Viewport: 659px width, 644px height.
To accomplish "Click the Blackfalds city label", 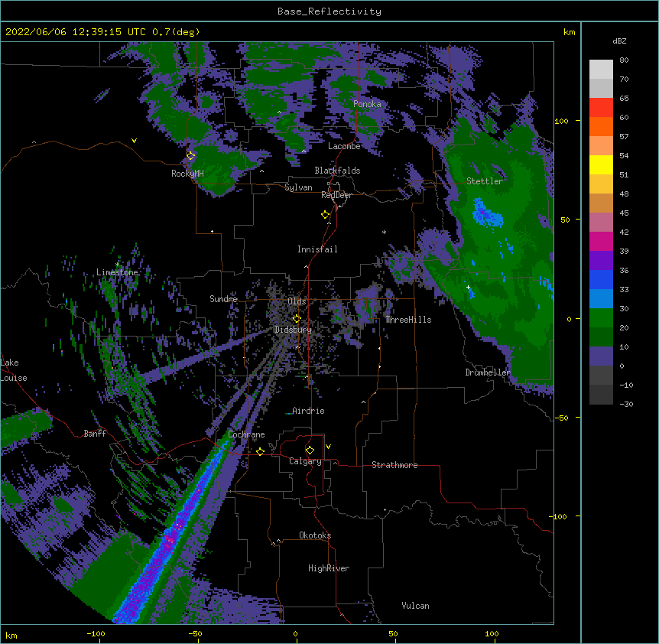I will pyautogui.click(x=337, y=171).
